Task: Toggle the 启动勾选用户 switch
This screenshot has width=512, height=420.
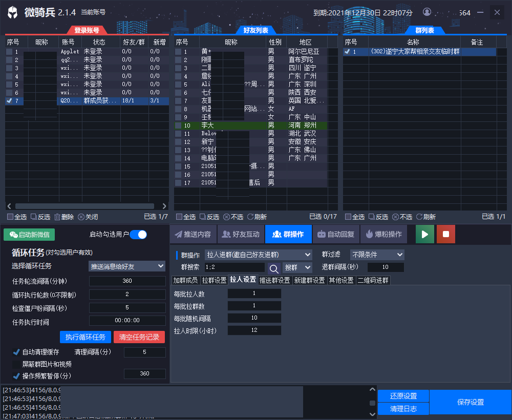Action: (x=138, y=235)
